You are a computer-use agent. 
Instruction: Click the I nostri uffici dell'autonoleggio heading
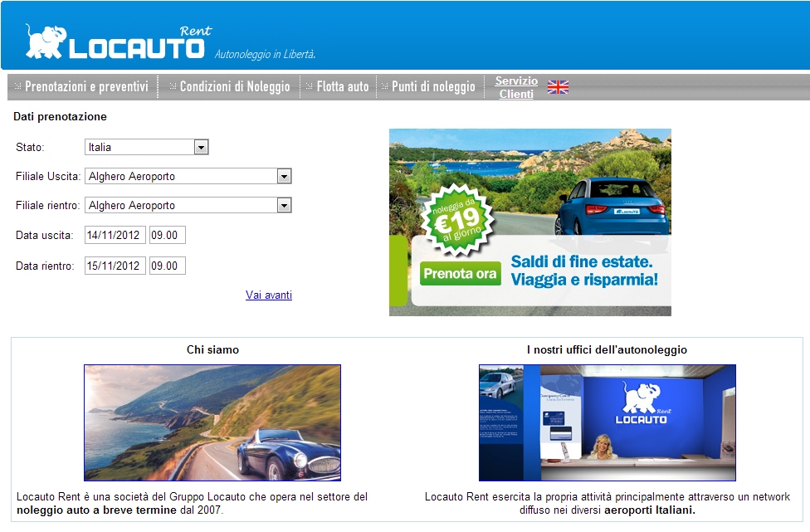pyautogui.click(x=607, y=349)
